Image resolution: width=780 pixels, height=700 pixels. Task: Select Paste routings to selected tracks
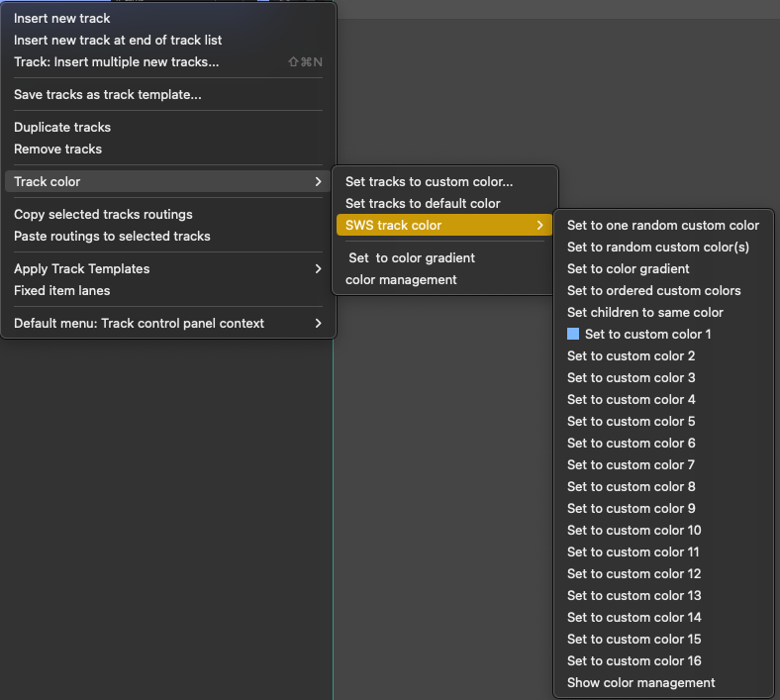pyautogui.click(x=112, y=237)
